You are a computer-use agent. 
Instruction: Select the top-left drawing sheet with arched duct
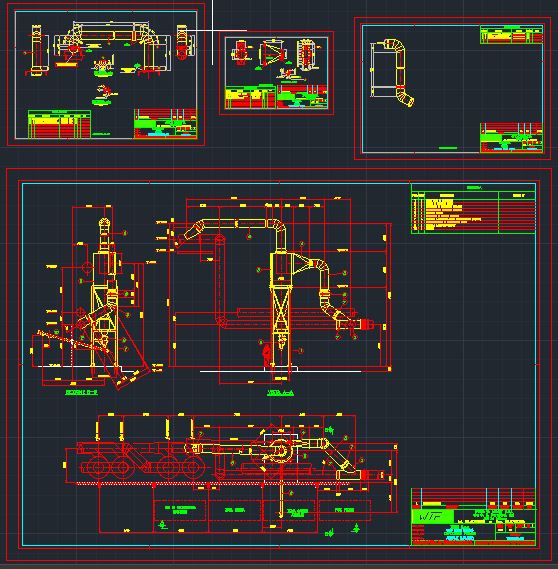(106, 74)
